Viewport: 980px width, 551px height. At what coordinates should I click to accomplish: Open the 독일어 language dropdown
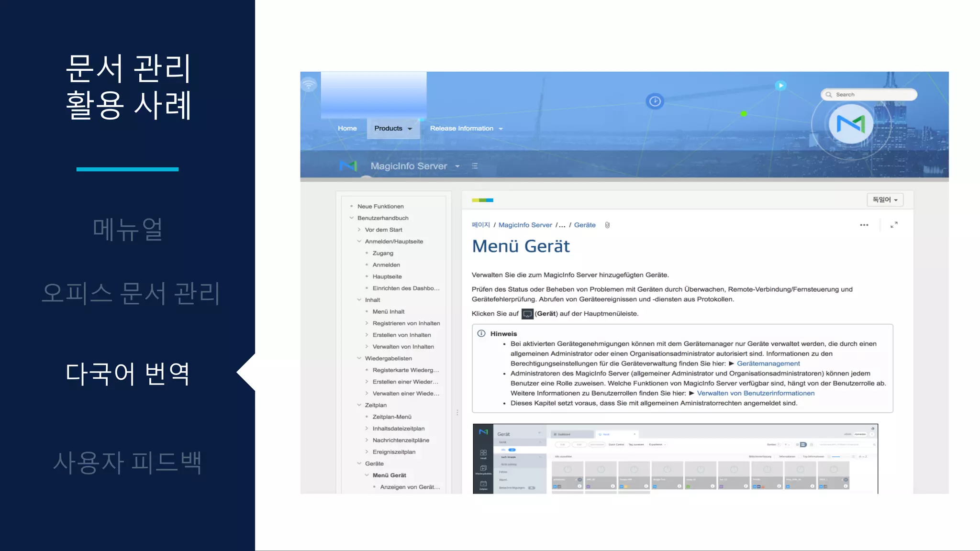885,200
